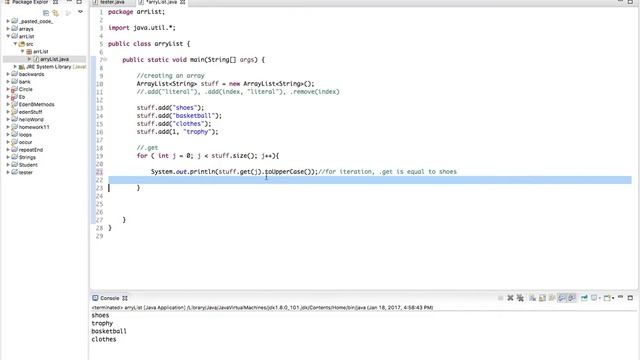Select arryList.java file in tree

click(54, 59)
